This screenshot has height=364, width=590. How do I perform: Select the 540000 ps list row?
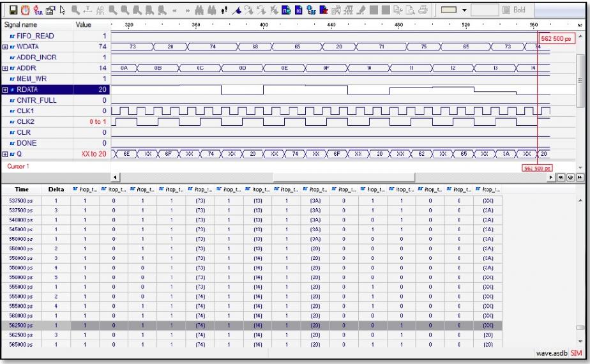tap(252, 220)
